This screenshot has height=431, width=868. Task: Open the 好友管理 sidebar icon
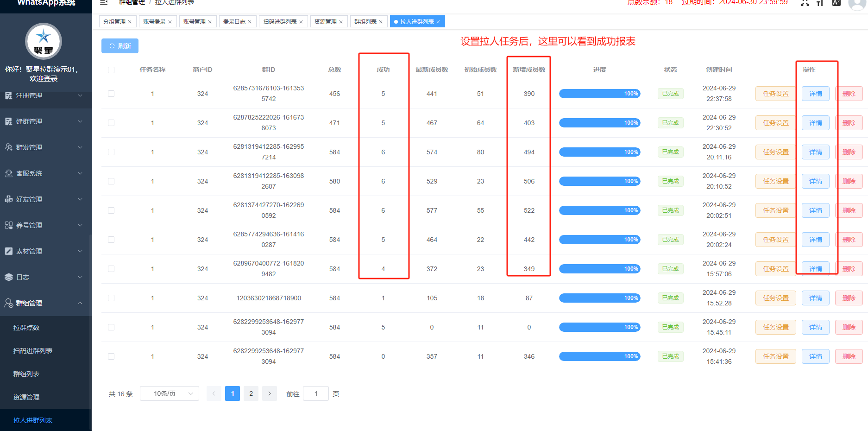[x=8, y=199]
